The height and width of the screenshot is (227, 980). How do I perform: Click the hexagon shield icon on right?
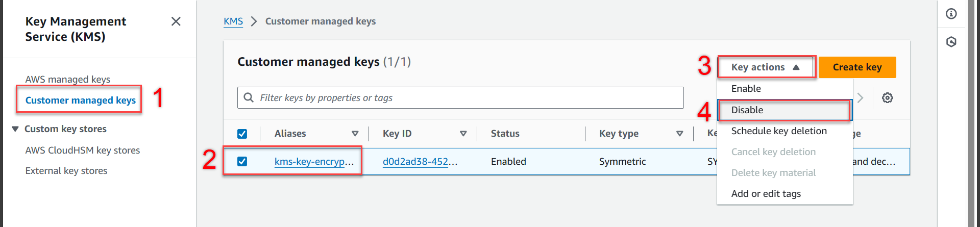click(951, 42)
